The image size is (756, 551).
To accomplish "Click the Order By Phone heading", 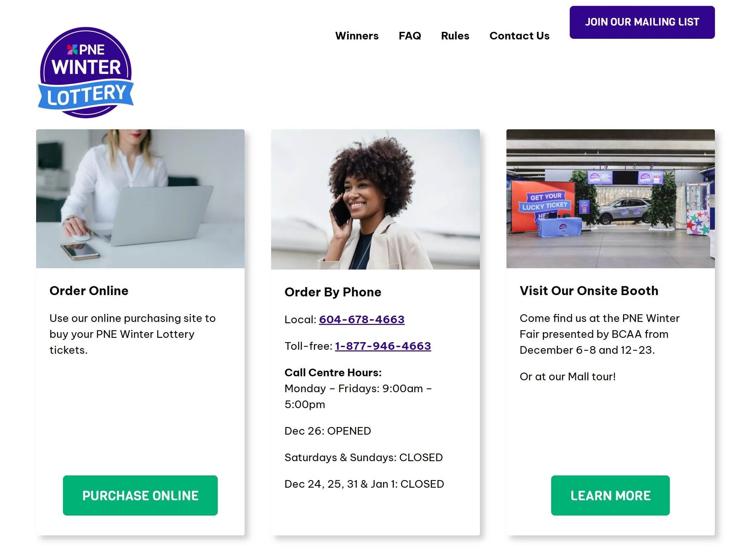I will pos(333,292).
